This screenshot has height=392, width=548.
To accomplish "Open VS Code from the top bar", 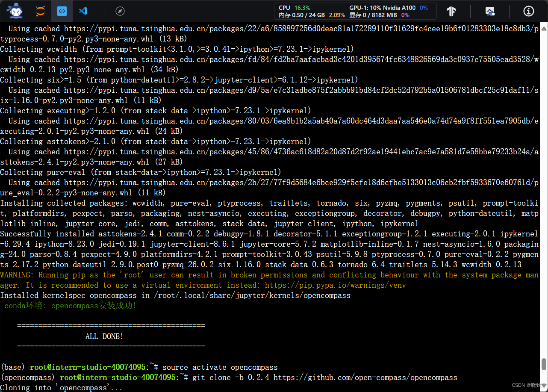I will coord(83,11).
